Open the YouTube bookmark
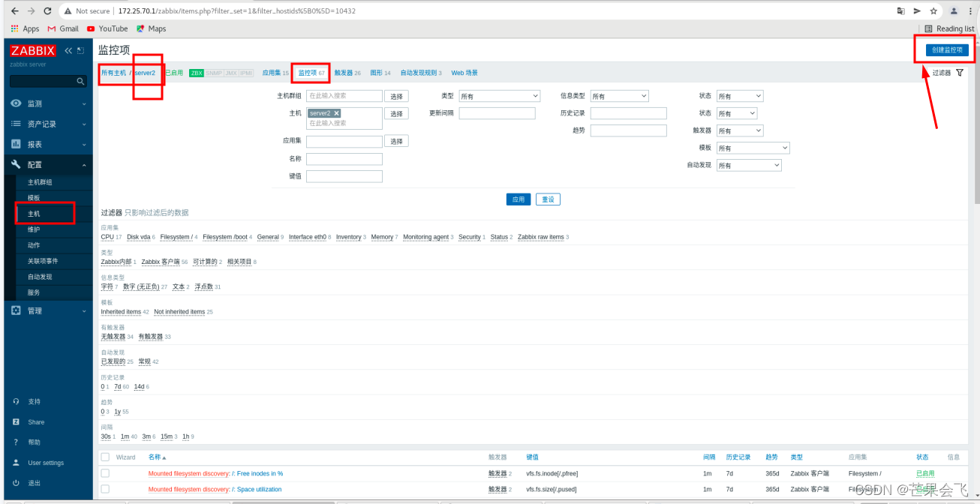 click(107, 28)
